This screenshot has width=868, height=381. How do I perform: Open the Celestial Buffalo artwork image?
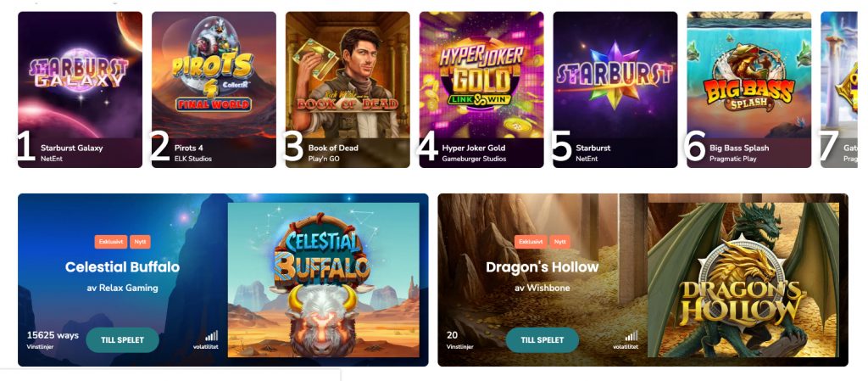(323, 280)
